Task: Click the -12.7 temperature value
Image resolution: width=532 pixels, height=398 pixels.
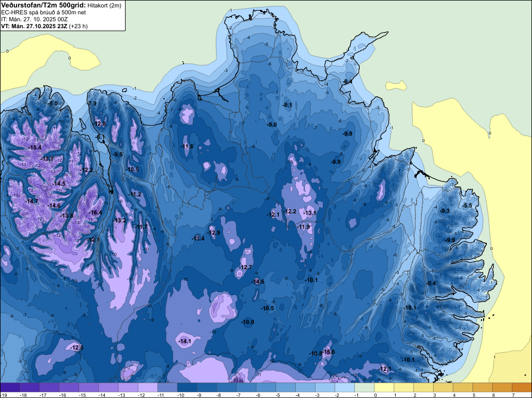Action: pos(246,267)
